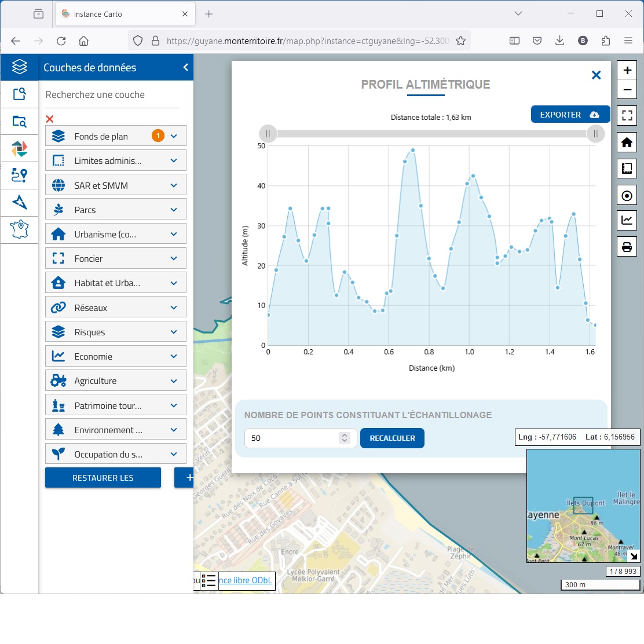644x644 pixels.
Task: Activate the geolocation target tool
Action: coord(627,196)
